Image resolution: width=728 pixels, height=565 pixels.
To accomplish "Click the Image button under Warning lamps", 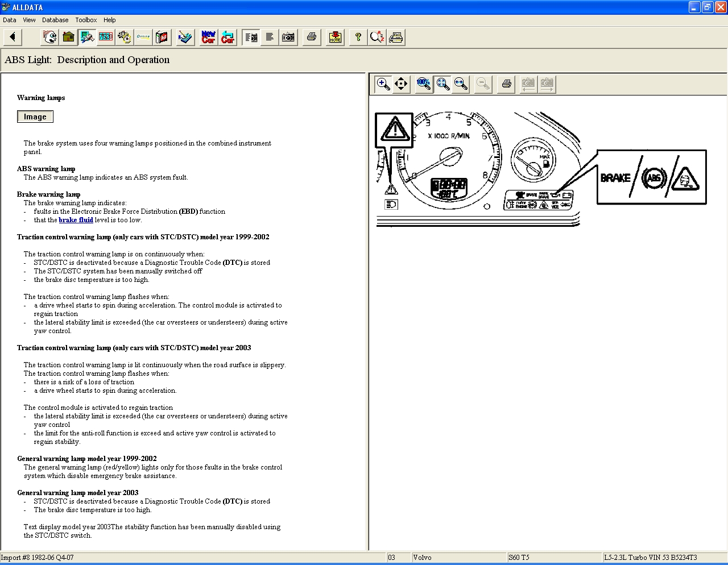I will point(35,117).
